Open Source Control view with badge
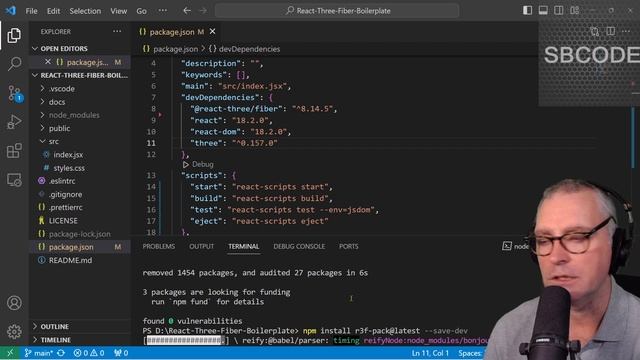 [14, 93]
